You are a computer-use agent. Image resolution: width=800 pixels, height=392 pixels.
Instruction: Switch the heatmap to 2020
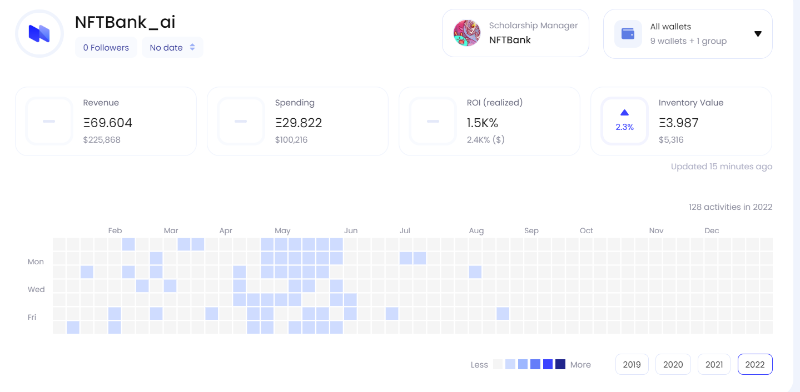[673, 364]
